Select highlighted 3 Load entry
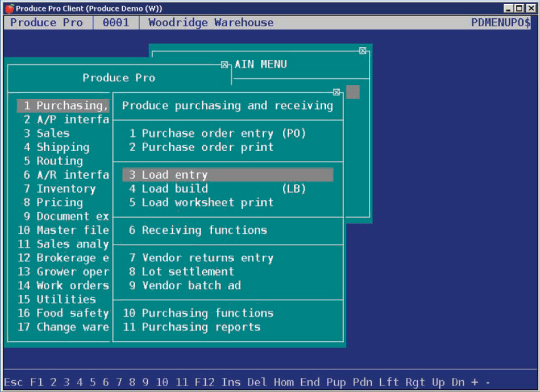The width and height of the screenshot is (540, 392). point(228,175)
